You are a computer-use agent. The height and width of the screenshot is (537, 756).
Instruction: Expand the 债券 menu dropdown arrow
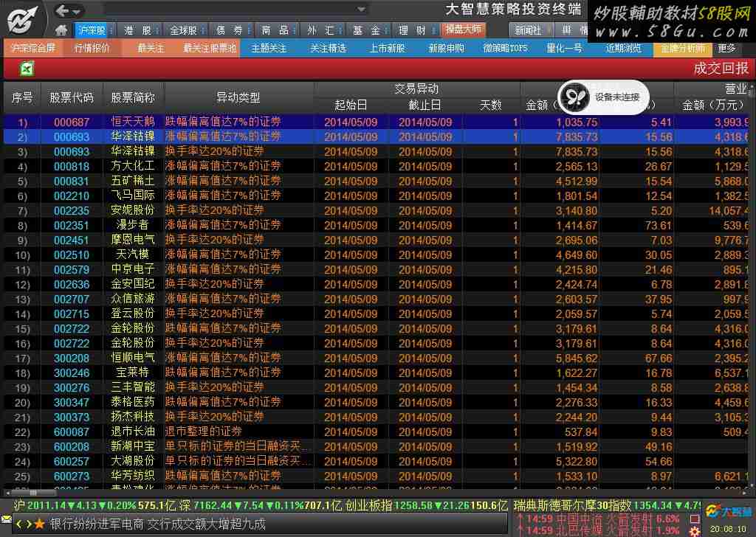(250, 31)
